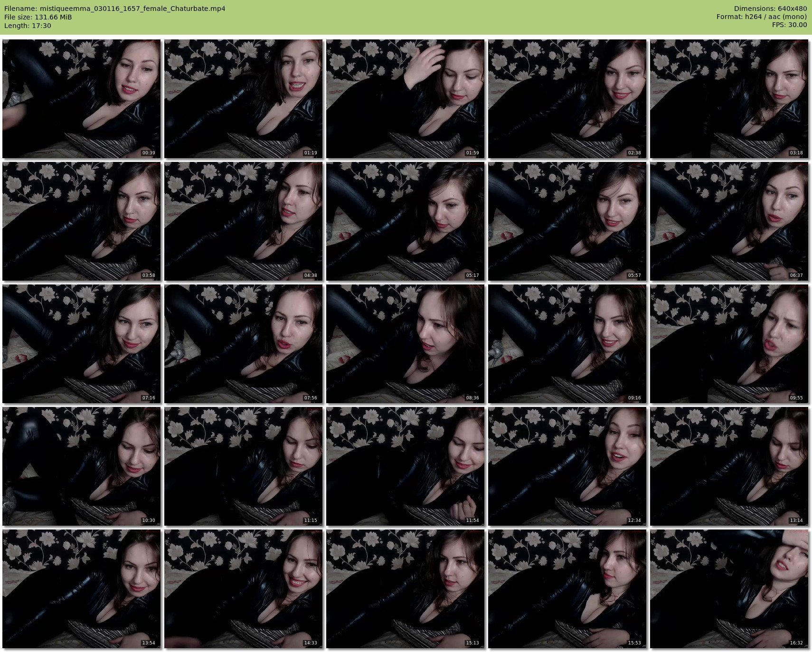The width and height of the screenshot is (812, 652).
Task: Select the thumbnail stamped 04:38
Action: [244, 221]
